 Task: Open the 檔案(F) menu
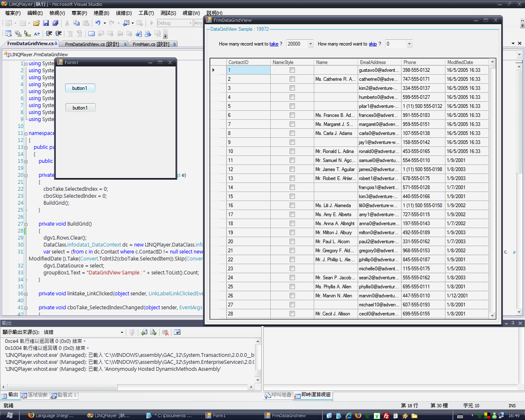pos(13,13)
